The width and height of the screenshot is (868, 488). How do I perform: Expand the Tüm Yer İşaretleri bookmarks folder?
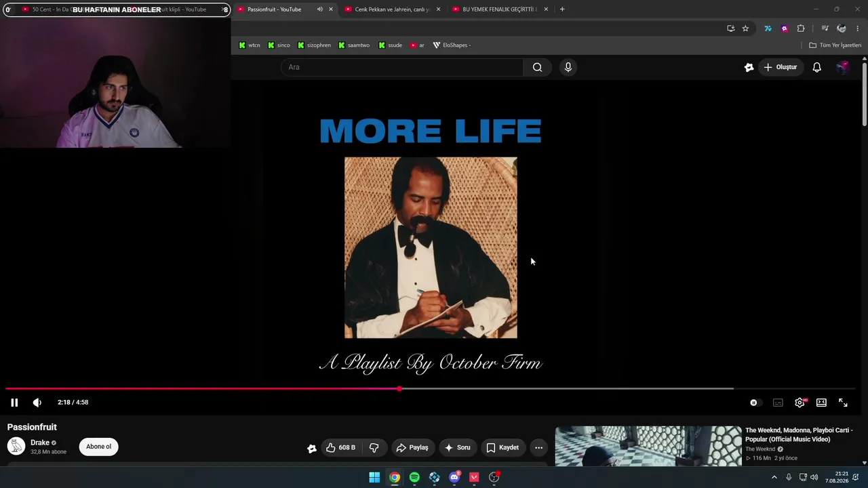(x=835, y=45)
